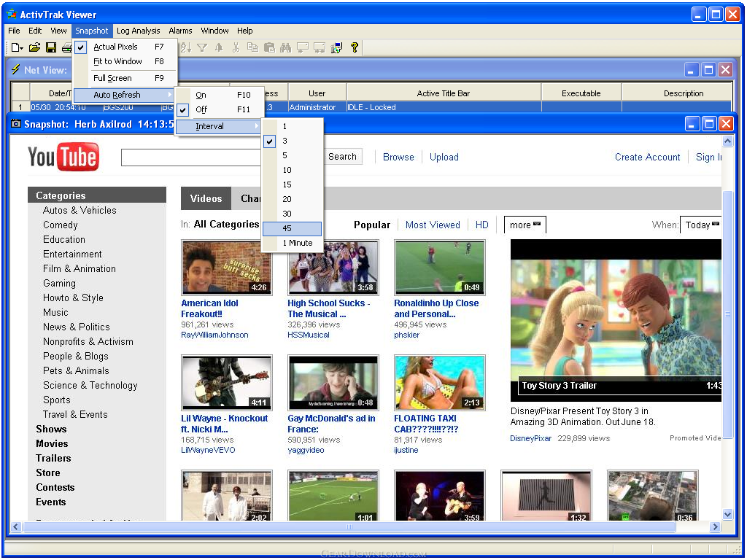This screenshot has height=560, width=747.
Task: Click the User column header in Net View
Action: [317, 93]
